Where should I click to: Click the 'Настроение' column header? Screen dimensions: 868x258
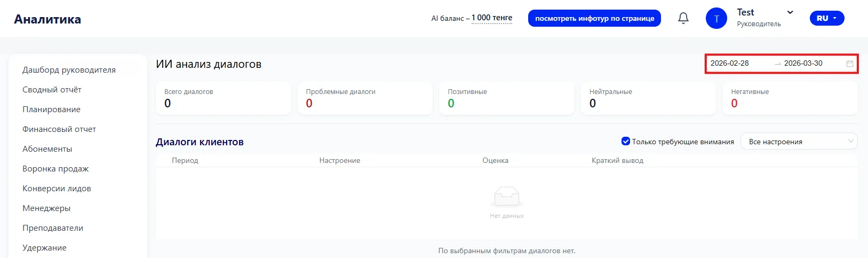[x=339, y=161]
